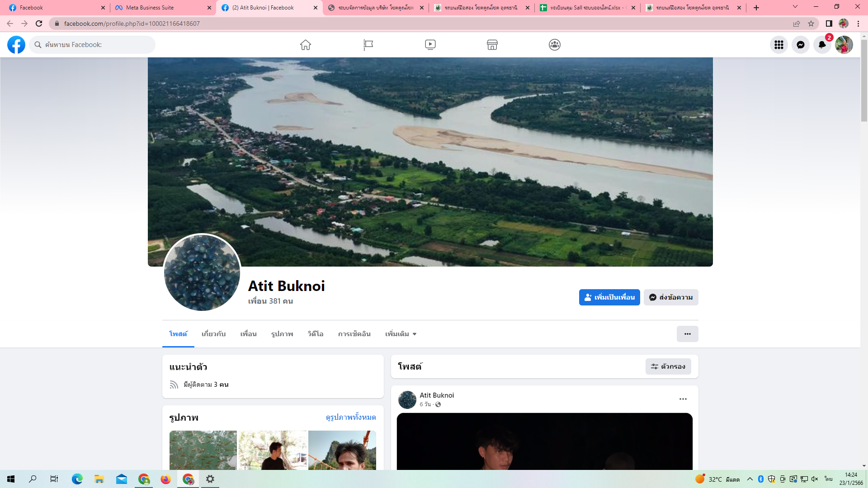This screenshot has height=488, width=868.
Task: Click the page vertical scrollbar
Action: pyautogui.click(x=864, y=81)
